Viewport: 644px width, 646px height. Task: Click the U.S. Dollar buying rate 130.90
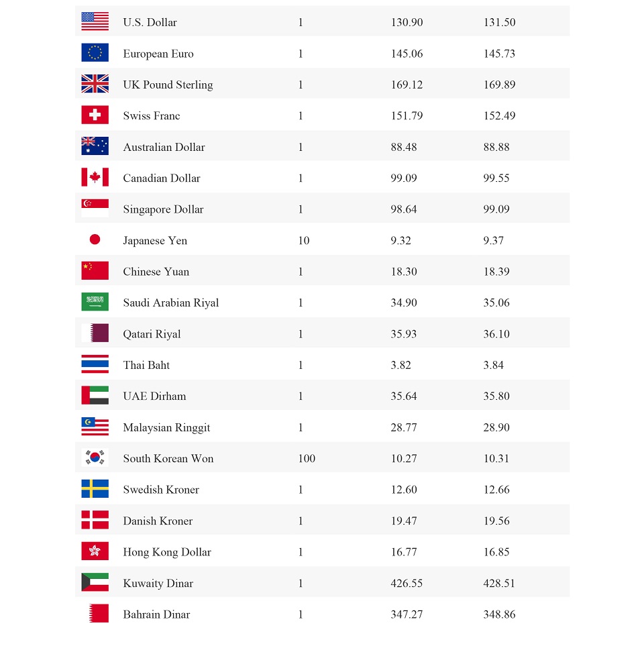[407, 22]
